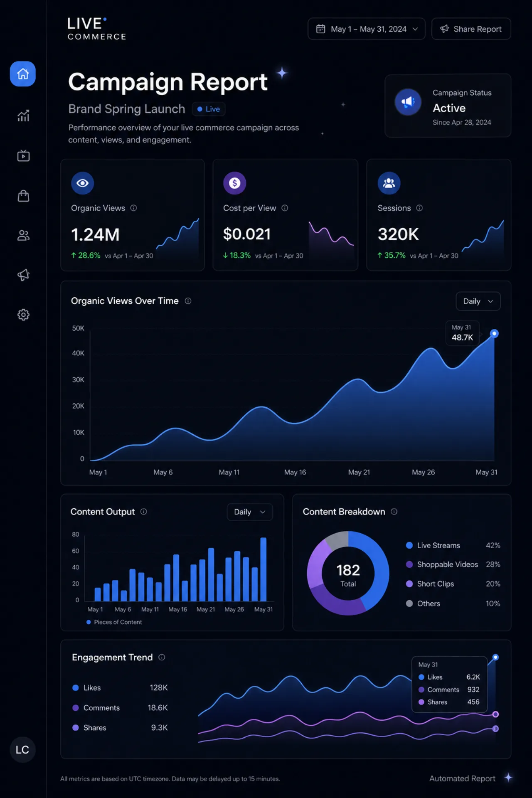This screenshot has width=532, height=798.
Task: Click the 9.3K Shares total
Action: (x=159, y=728)
